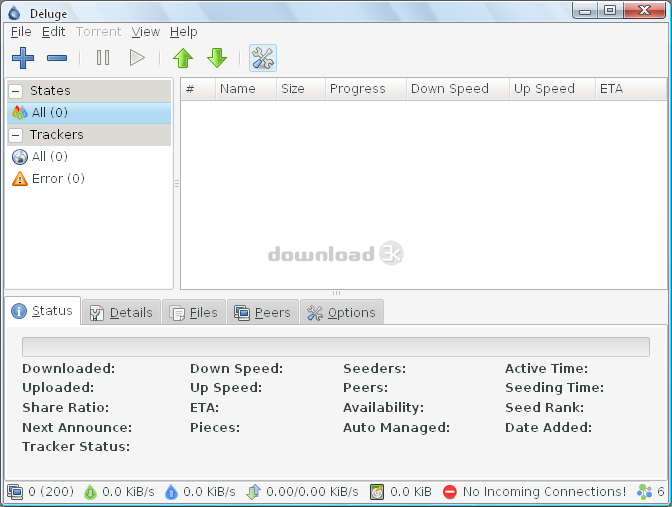
Task: Click the protocol traffic arrows icon
Action: click(x=253, y=492)
